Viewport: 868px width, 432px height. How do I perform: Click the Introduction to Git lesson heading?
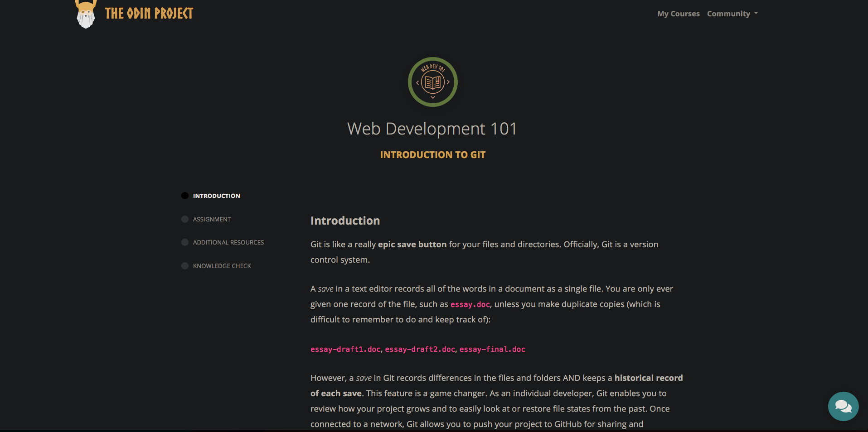[x=433, y=155]
